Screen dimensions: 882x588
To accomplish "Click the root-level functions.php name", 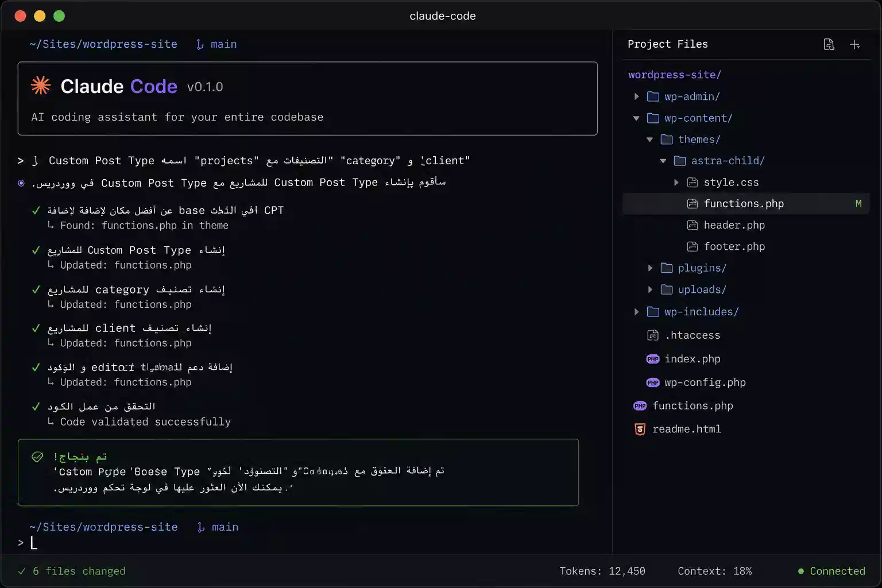I will (693, 406).
